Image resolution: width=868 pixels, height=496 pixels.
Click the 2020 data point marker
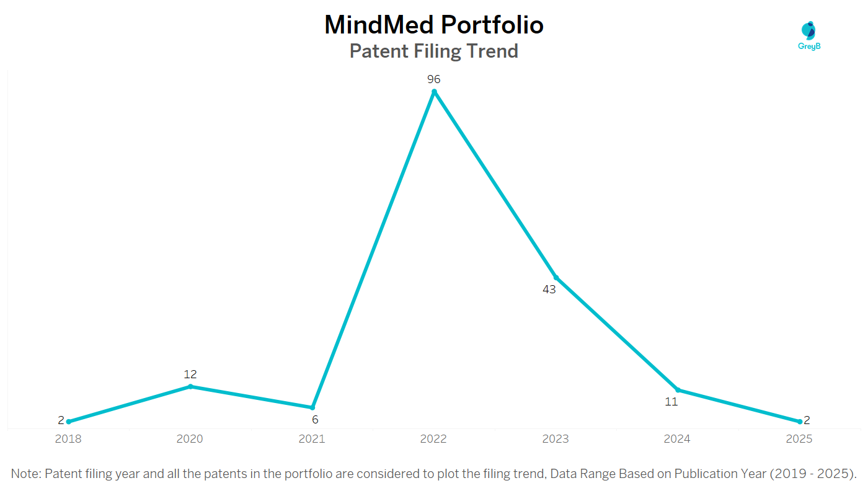pos(190,386)
